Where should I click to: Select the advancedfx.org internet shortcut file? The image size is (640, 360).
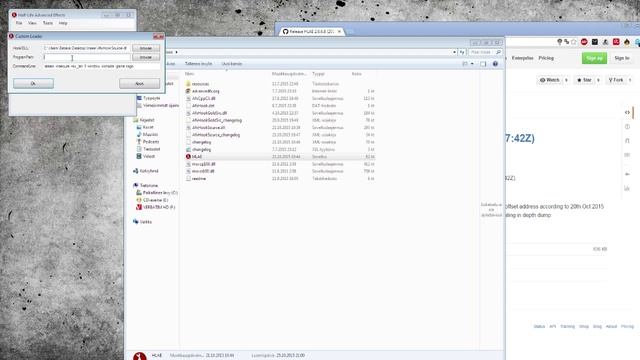pyautogui.click(x=206, y=91)
